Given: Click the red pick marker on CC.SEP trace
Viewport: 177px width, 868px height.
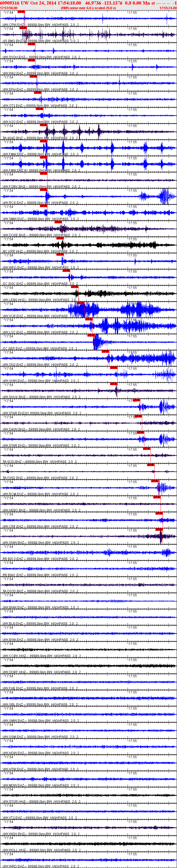Looking at the screenshot, I should tap(91, 335).
